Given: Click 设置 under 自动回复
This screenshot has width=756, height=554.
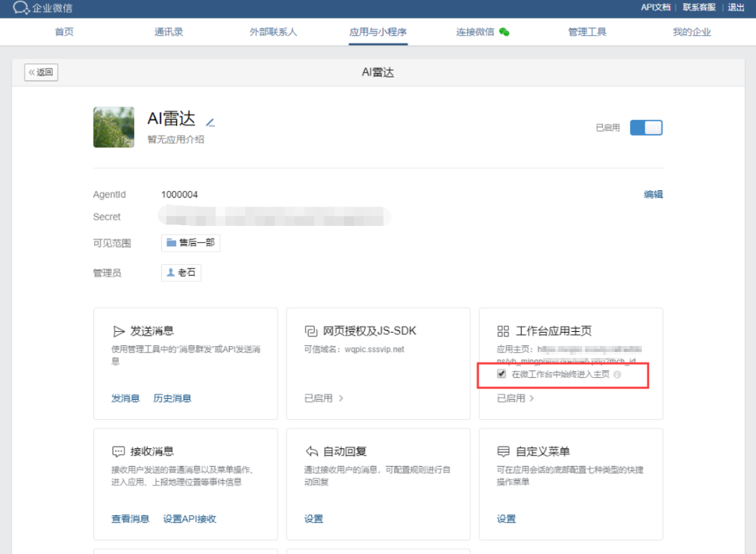Looking at the screenshot, I should [313, 518].
